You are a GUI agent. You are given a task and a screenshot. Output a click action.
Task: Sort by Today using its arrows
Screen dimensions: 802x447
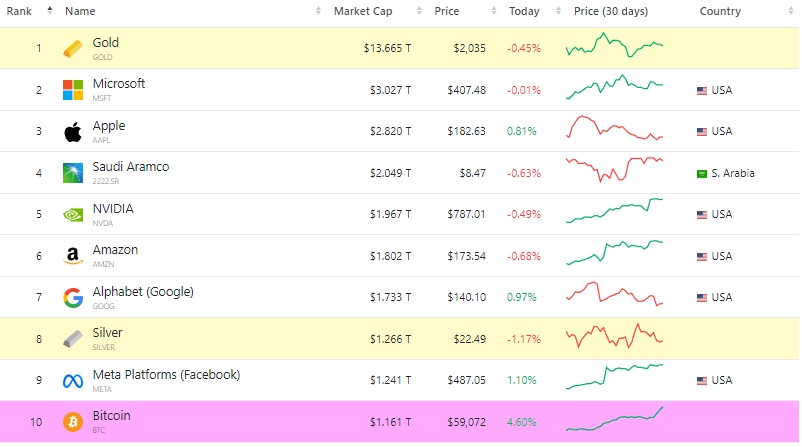558,11
